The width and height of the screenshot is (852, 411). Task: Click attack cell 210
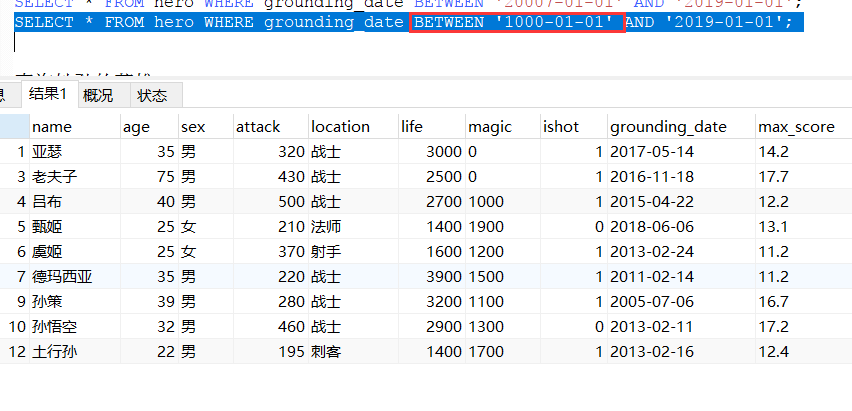[x=271, y=227]
